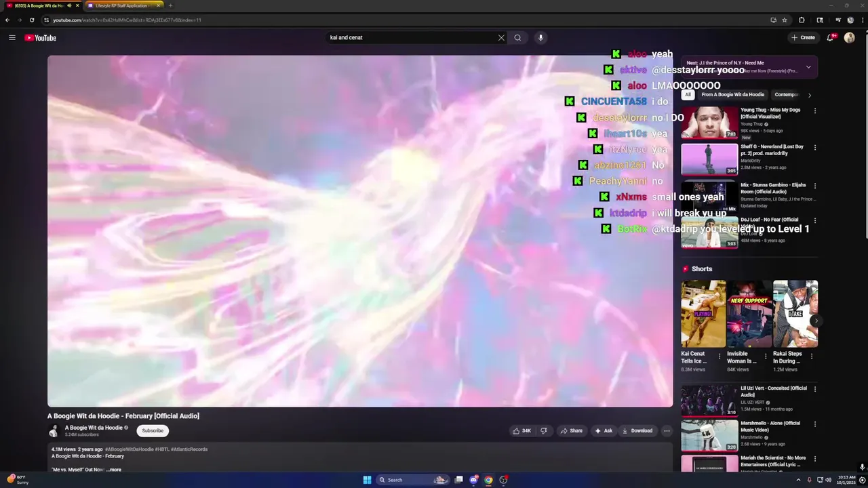The height and width of the screenshot is (488, 868).
Task: Open options for Stunna Gambino mix
Action: pos(815,185)
